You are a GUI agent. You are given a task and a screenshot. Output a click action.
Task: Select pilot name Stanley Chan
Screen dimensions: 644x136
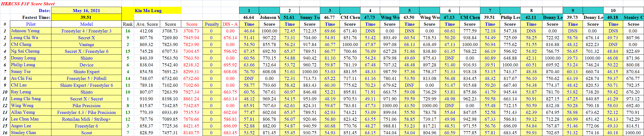pyautogui.click(x=23, y=133)
